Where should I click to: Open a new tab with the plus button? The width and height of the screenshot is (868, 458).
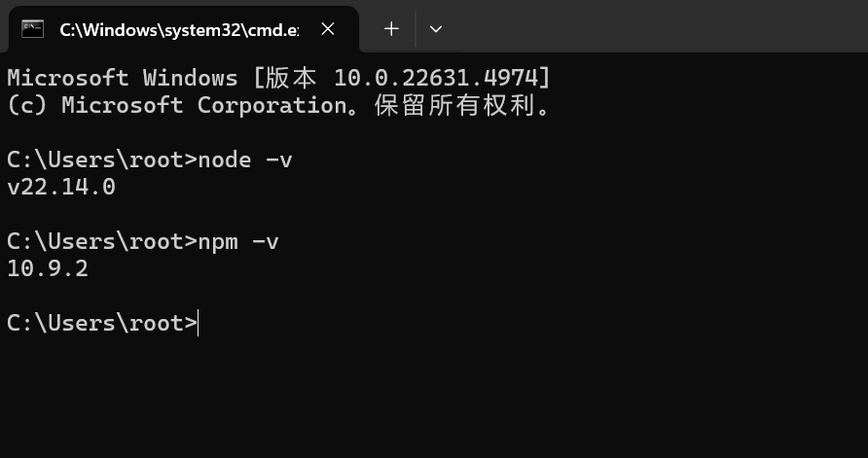[391, 29]
